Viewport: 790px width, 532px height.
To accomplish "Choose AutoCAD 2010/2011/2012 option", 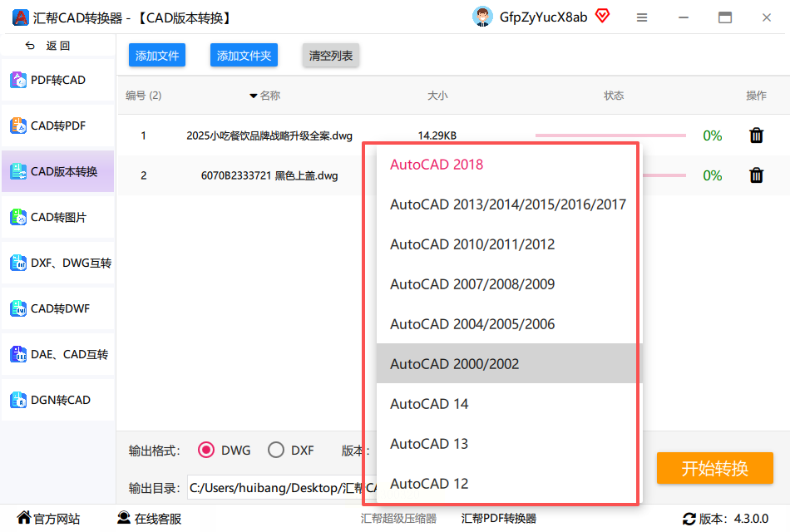I will click(510, 244).
